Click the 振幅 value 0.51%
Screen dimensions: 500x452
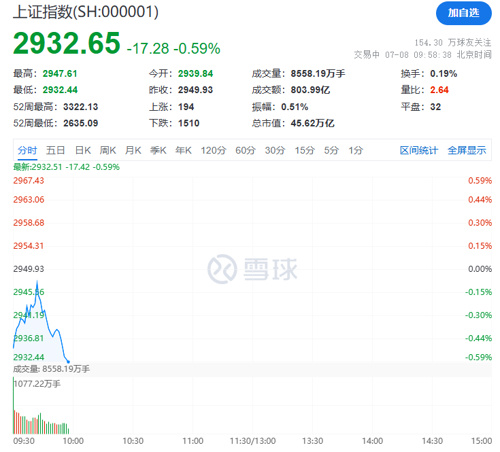[x=295, y=107]
